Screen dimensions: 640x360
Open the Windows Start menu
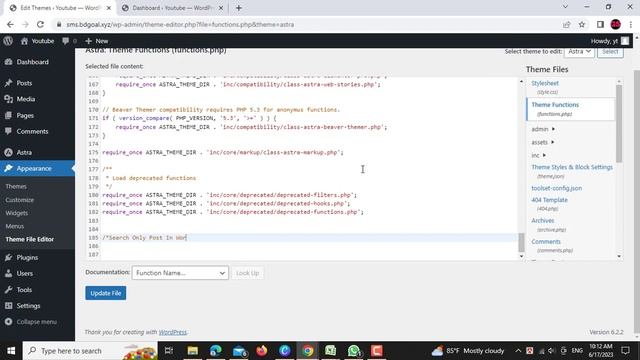coord(11,351)
